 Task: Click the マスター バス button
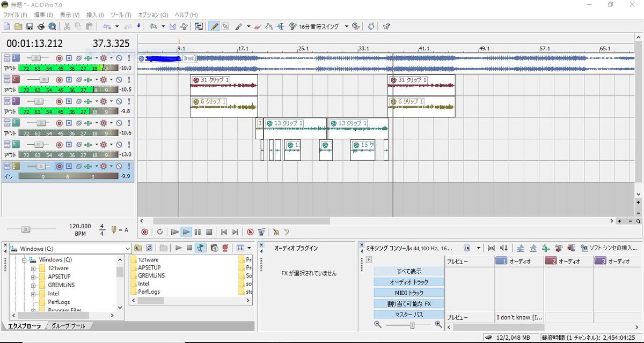409,315
